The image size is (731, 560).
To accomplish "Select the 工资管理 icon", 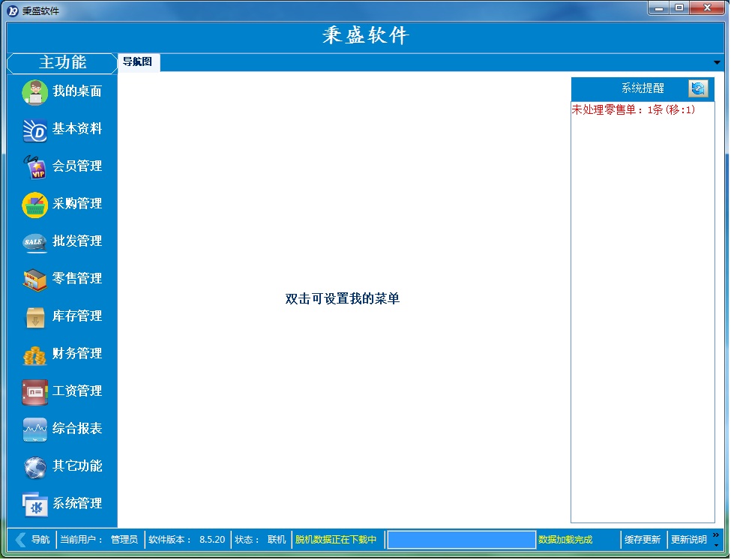I will pyautogui.click(x=35, y=392).
